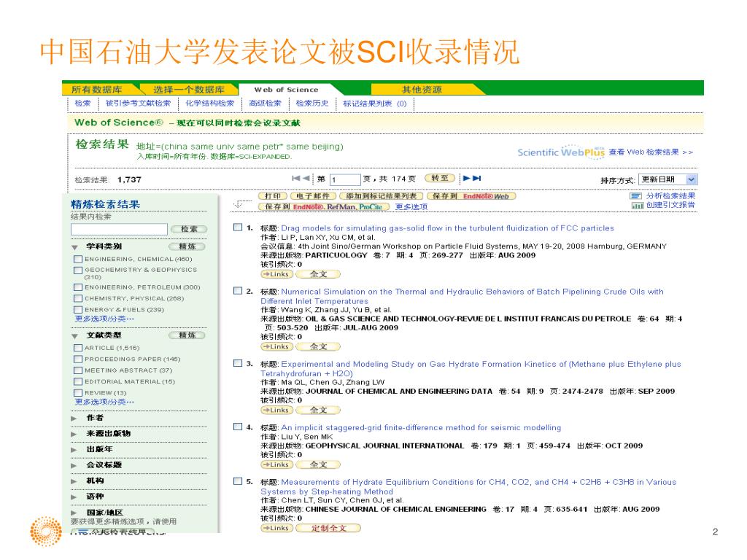Screen dimensions: 747x560
Task: Collapse the 学科类别 section
Action: [75, 247]
